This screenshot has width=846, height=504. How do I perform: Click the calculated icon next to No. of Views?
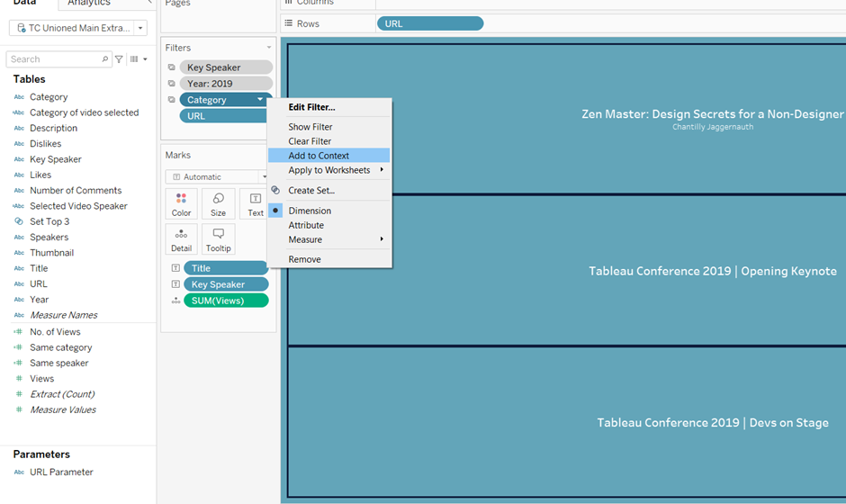tap(19, 332)
